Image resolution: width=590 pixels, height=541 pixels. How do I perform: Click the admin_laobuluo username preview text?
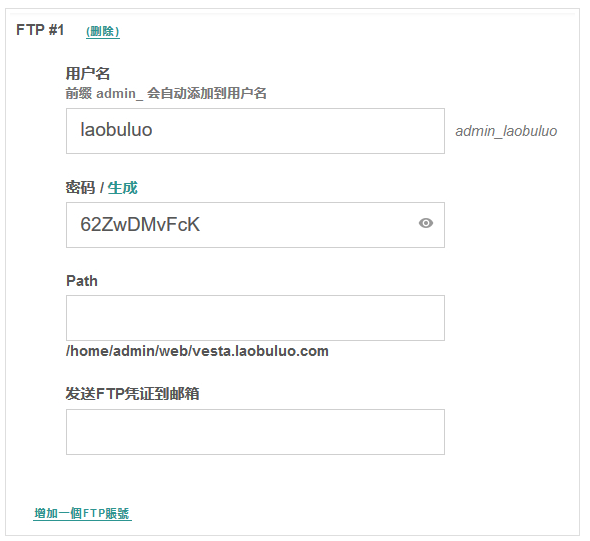coord(506,131)
